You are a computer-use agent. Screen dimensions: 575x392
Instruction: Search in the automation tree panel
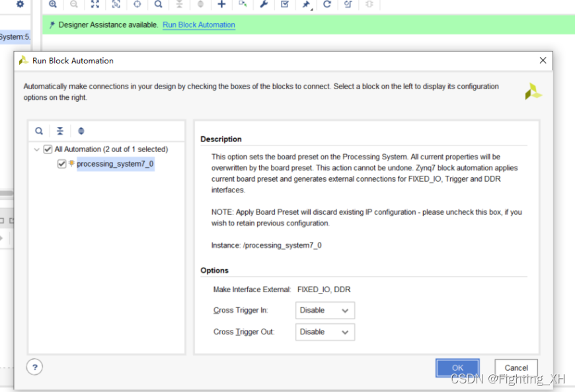(39, 131)
